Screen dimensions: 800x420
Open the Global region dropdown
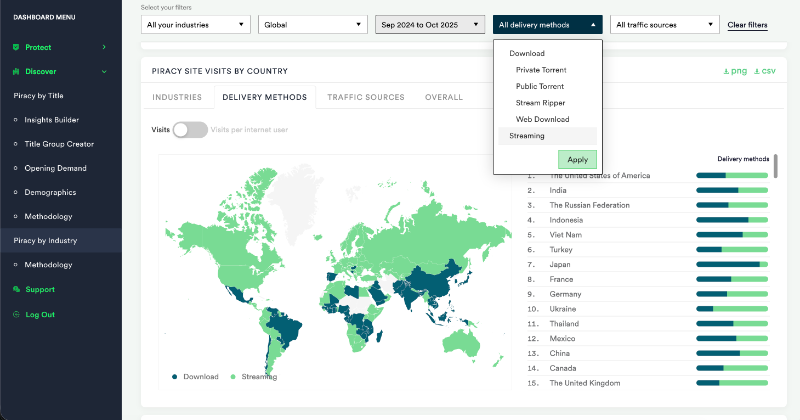pyautogui.click(x=312, y=25)
